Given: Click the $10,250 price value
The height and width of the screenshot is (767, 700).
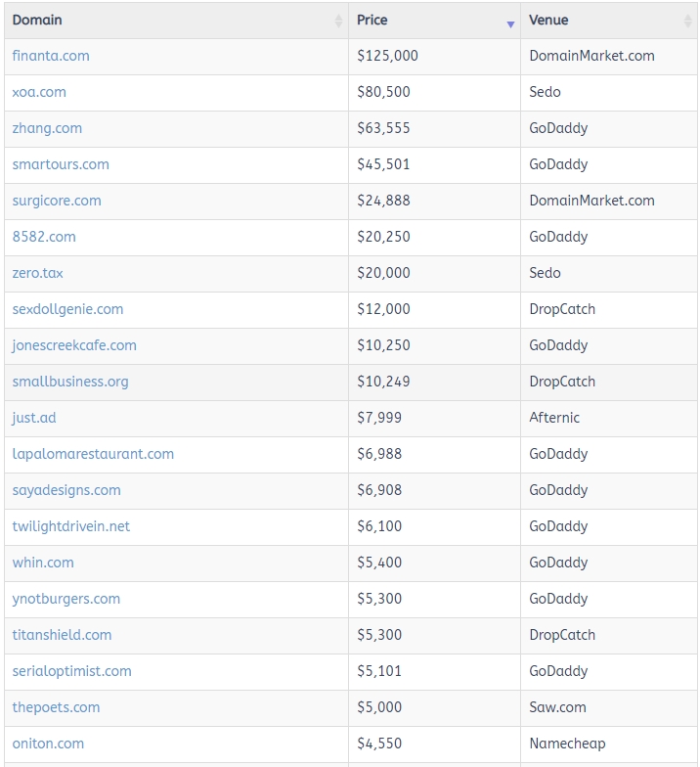Looking at the screenshot, I should tap(383, 345).
